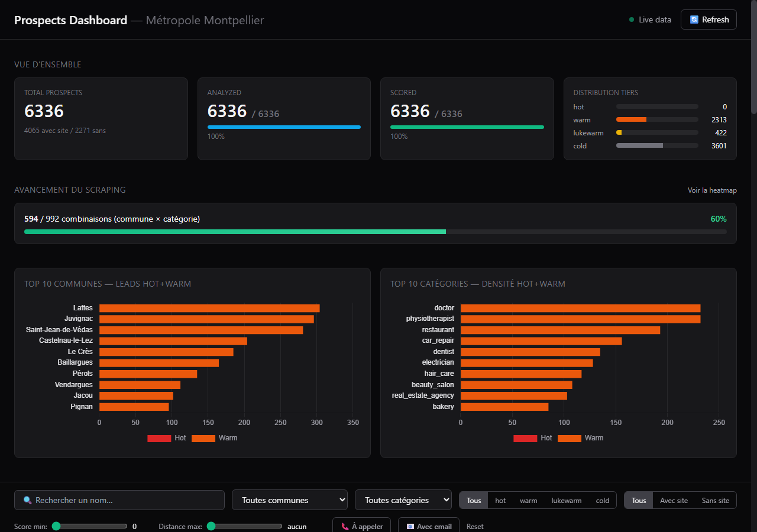Image resolution: width=757 pixels, height=532 pixels.
Task: Filter by cold tier
Action: tap(603, 500)
